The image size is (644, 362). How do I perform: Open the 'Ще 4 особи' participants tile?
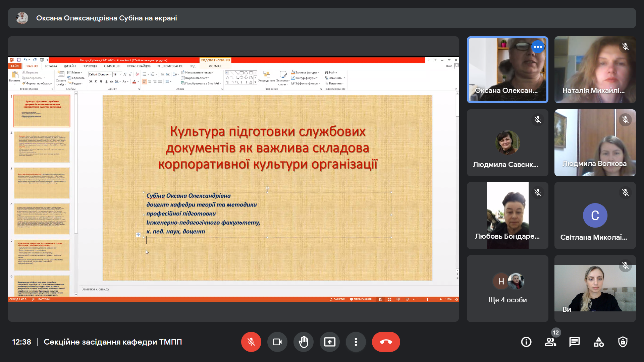tap(507, 288)
